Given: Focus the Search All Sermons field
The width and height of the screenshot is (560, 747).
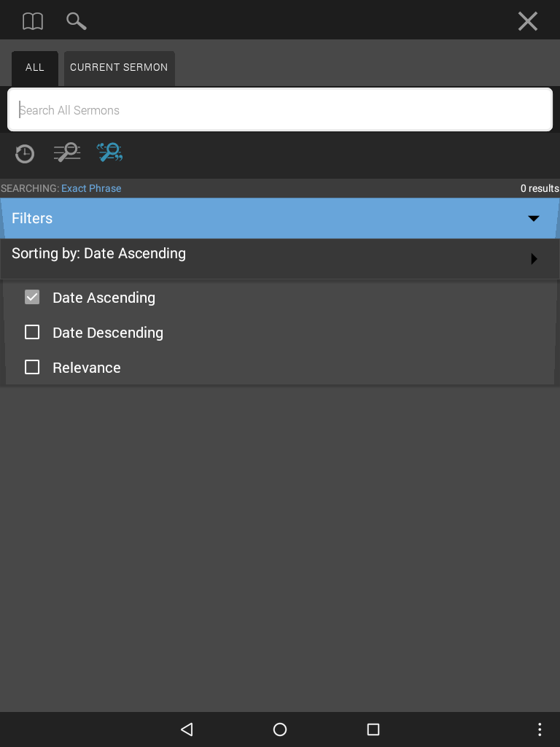Looking at the screenshot, I should pyautogui.click(x=280, y=109).
